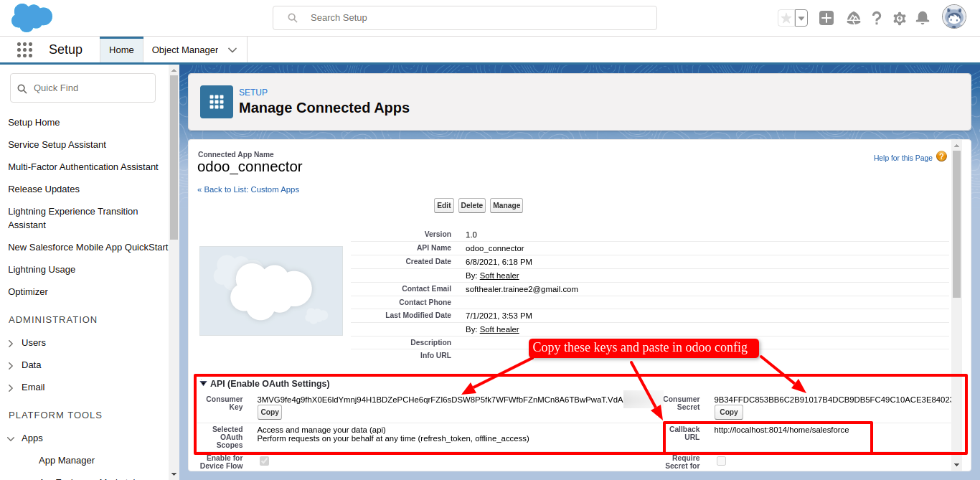Open Help for this Page link
Viewport: 980px width, 480px height.
[903, 158]
